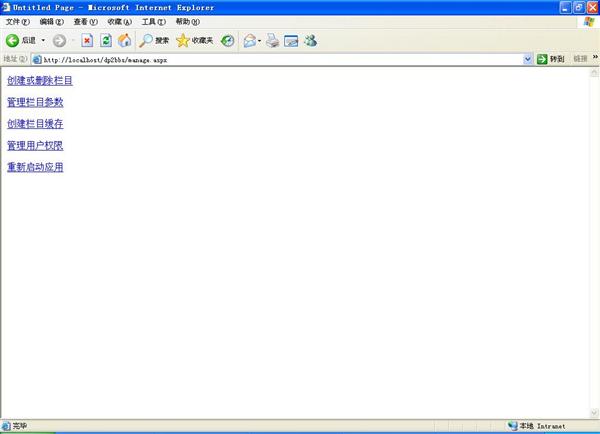Click the IE icon in title bar
Image resolution: width=600 pixels, height=434 pixels.
coord(6,7)
